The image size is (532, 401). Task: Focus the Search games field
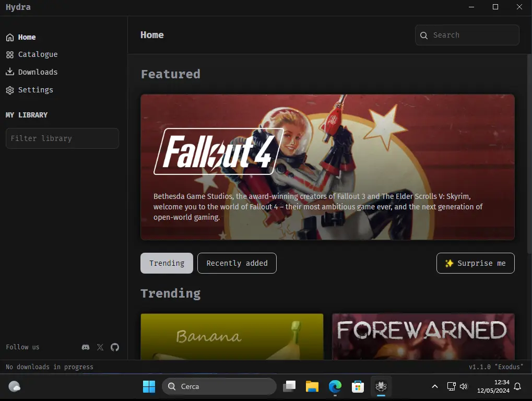pos(467,35)
